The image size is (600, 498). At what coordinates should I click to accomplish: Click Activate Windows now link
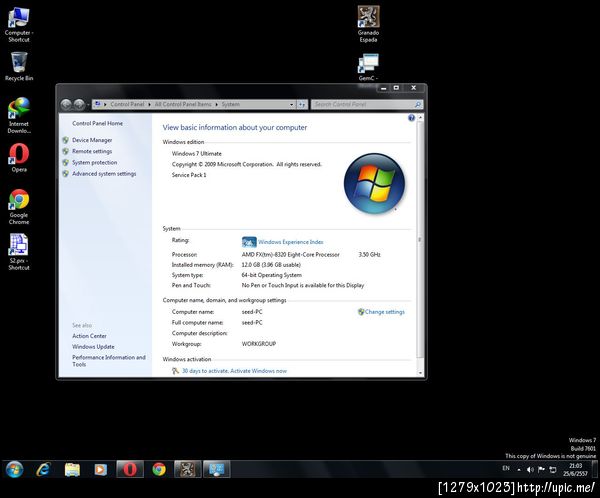click(258, 371)
